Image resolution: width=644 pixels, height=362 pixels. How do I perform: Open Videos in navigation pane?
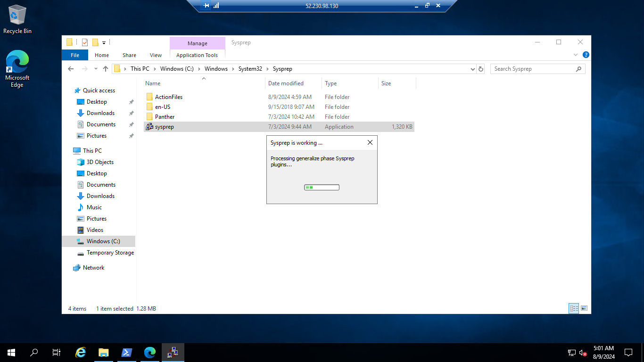pos(95,230)
